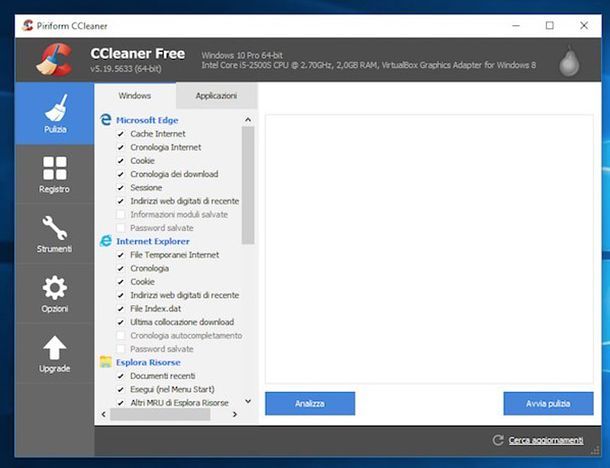Enable Cronologia autocompletamento checkbox
Screen dimensions: 610x468
point(121,335)
